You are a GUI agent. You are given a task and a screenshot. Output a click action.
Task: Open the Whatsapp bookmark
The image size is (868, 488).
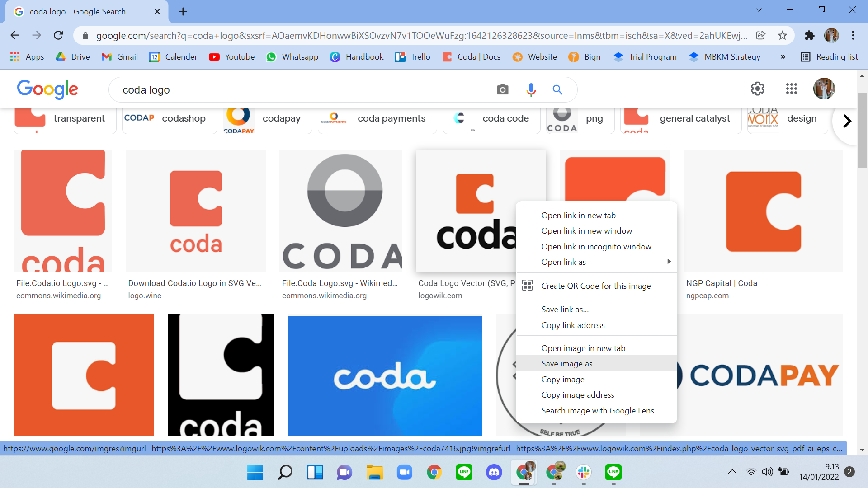[292, 56]
